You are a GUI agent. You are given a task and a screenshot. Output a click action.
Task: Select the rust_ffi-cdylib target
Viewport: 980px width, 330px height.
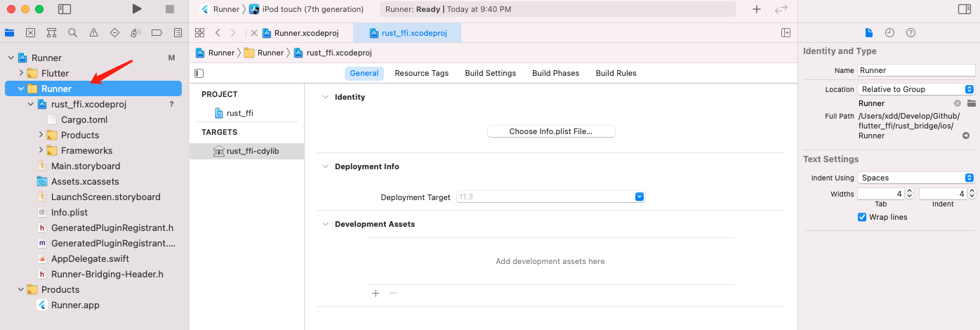(246, 151)
